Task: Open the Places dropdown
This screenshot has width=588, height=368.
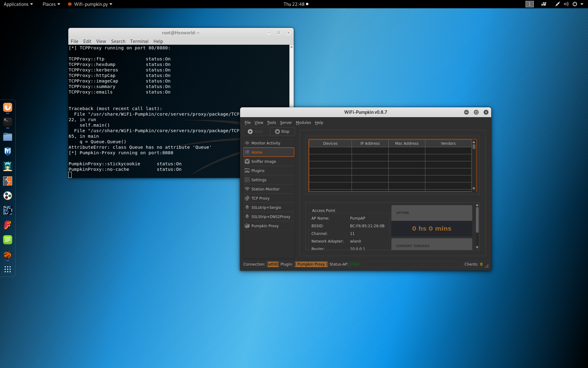Action: click(51, 4)
